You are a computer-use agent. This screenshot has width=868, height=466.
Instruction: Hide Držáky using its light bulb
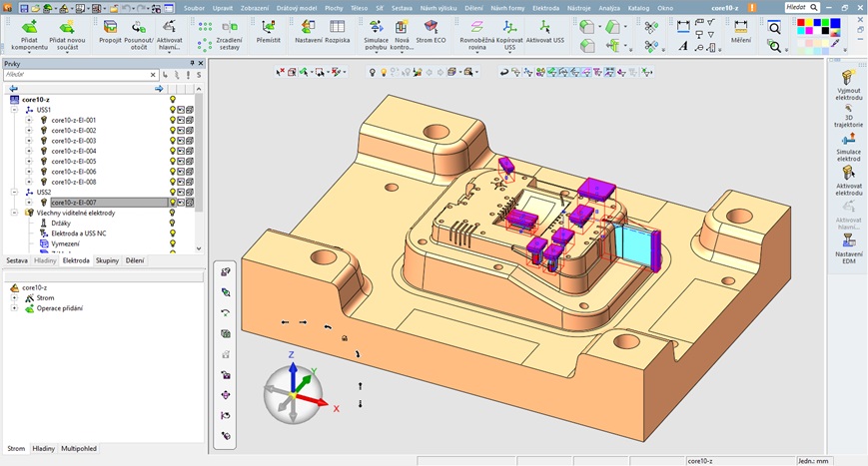pyautogui.click(x=173, y=224)
